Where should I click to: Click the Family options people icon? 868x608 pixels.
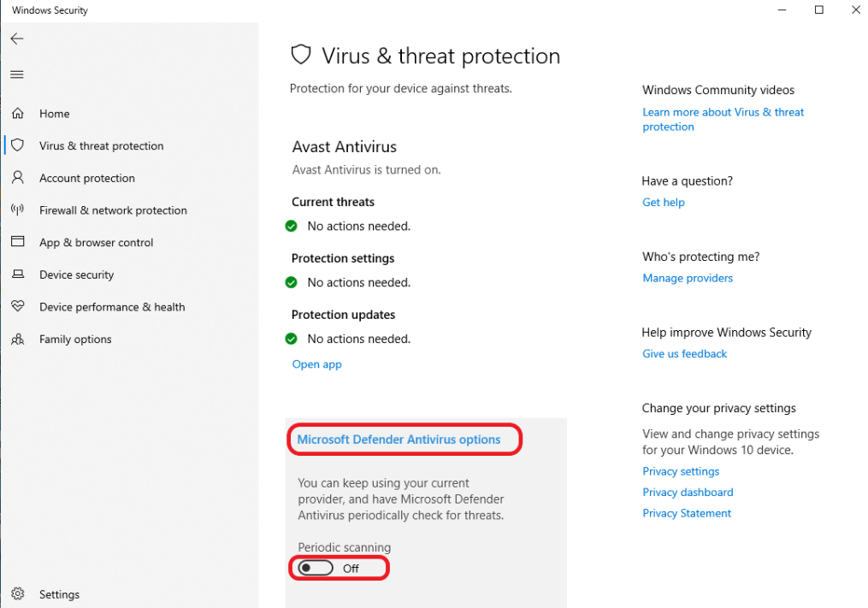click(17, 339)
